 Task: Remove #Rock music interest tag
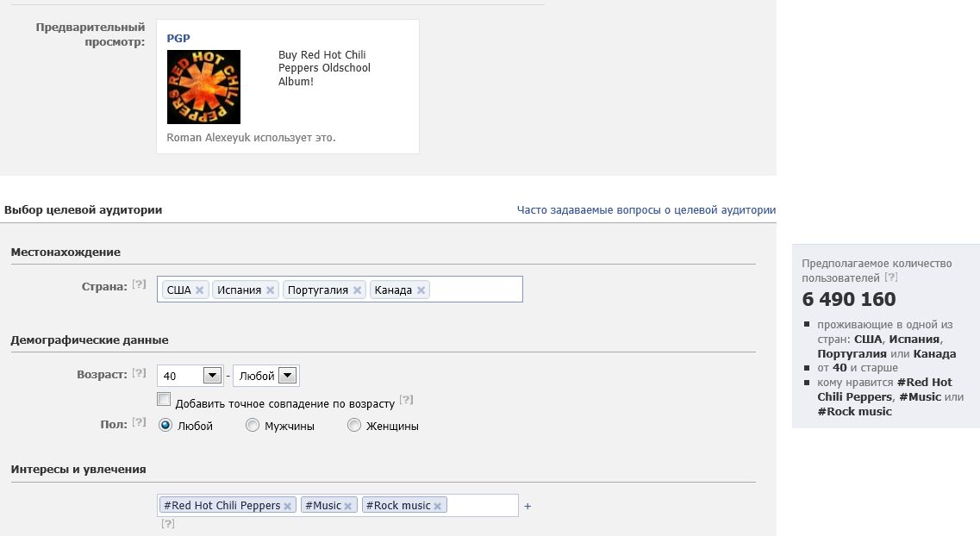[438, 506]
